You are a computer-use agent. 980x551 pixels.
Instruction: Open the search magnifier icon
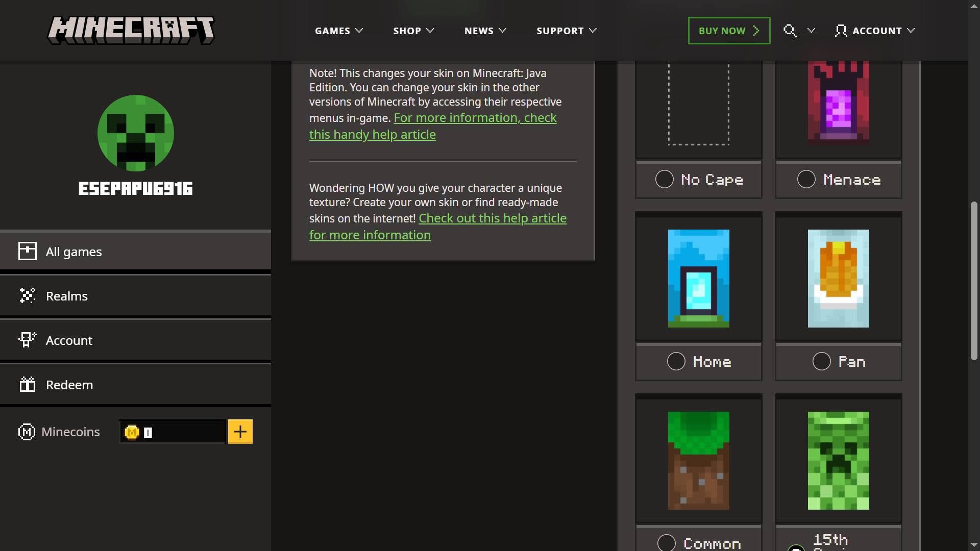tap(790, 31)
